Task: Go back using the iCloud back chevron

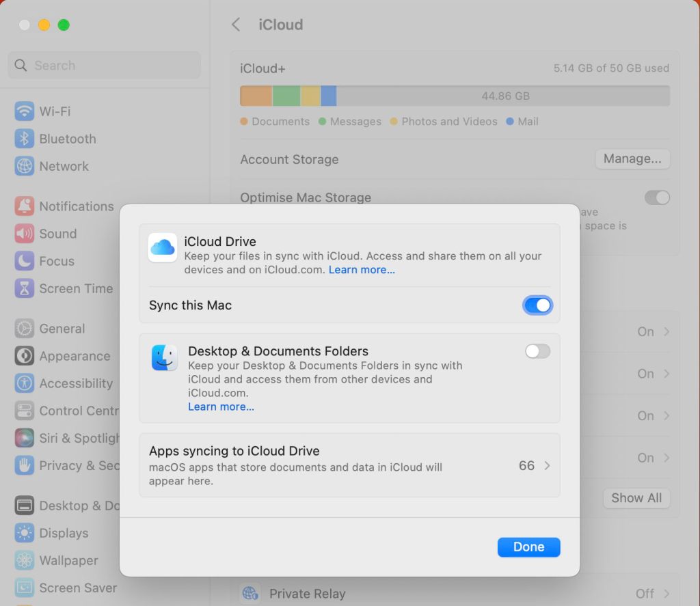Action: 236,25
